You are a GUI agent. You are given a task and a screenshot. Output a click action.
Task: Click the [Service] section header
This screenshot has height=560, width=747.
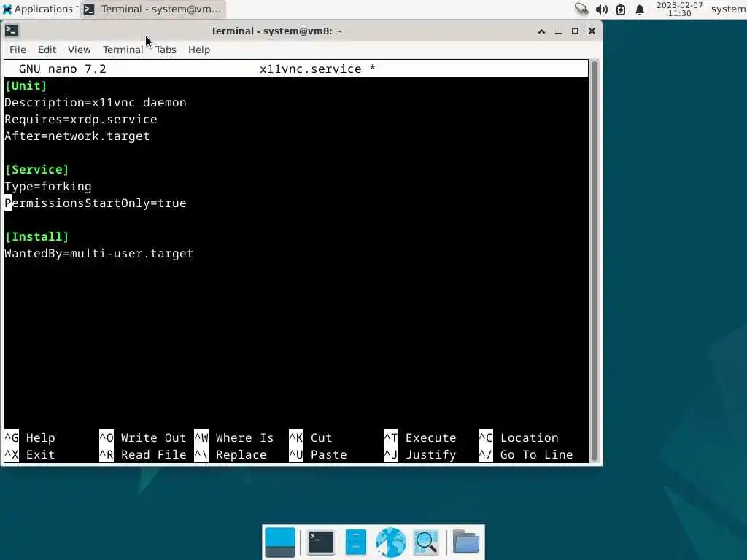point(36,169)
